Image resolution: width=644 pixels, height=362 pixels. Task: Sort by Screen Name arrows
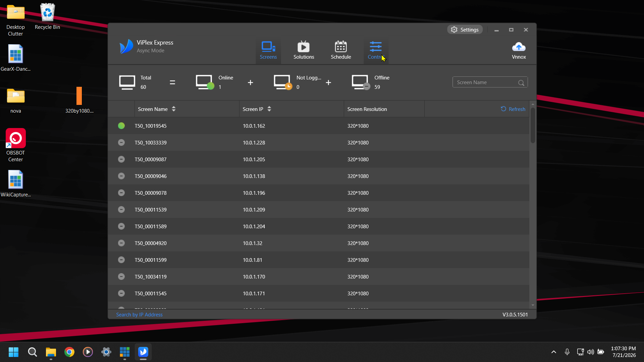[174, 109]
